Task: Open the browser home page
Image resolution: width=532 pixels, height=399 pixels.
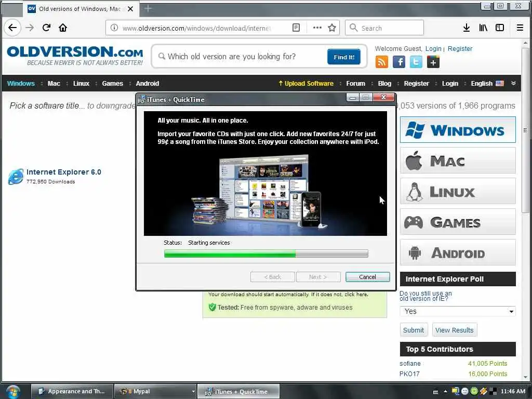Action: click(63, 28)
